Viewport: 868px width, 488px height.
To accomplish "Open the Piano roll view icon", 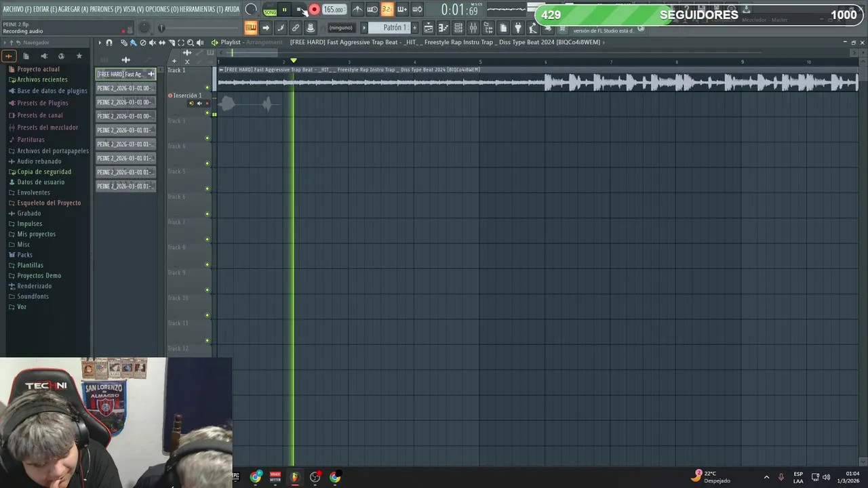I will click(443, 28).
